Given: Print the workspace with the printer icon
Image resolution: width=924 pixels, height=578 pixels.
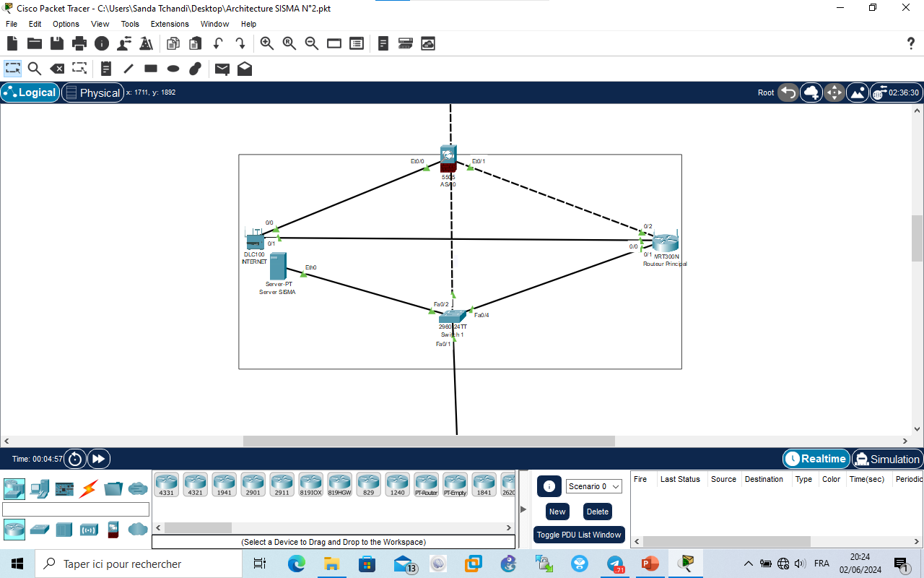Looking at the screenshot, I should 79,43.
